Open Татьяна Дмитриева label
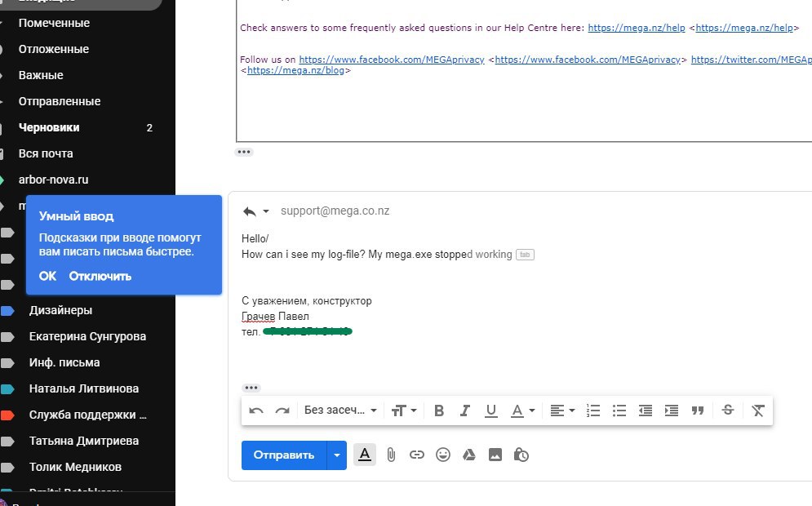Viewport: 812px width, 506px height. pyautogui.click(x=84, y=441)
